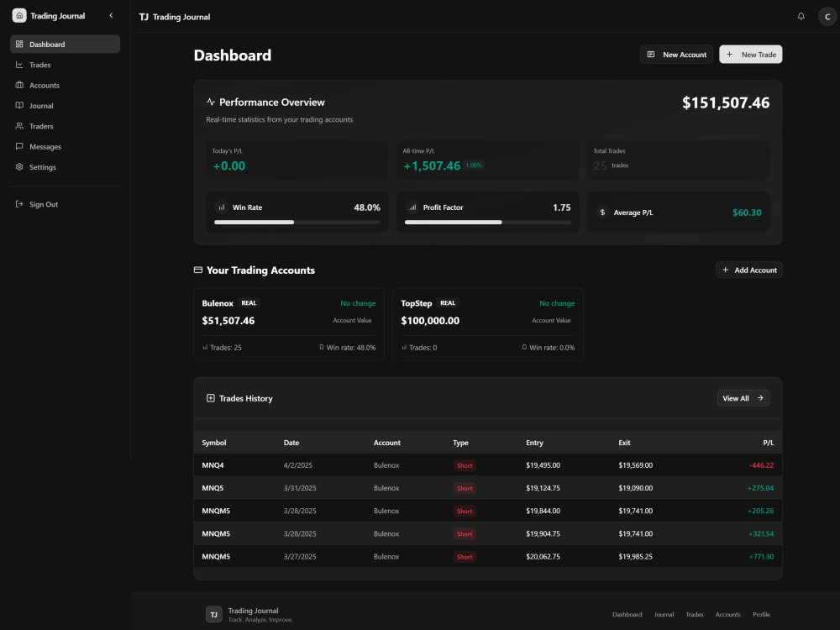Open Settings in the sidebar
The width and height of the screenshot is (840, 630).
coord(65,167)
